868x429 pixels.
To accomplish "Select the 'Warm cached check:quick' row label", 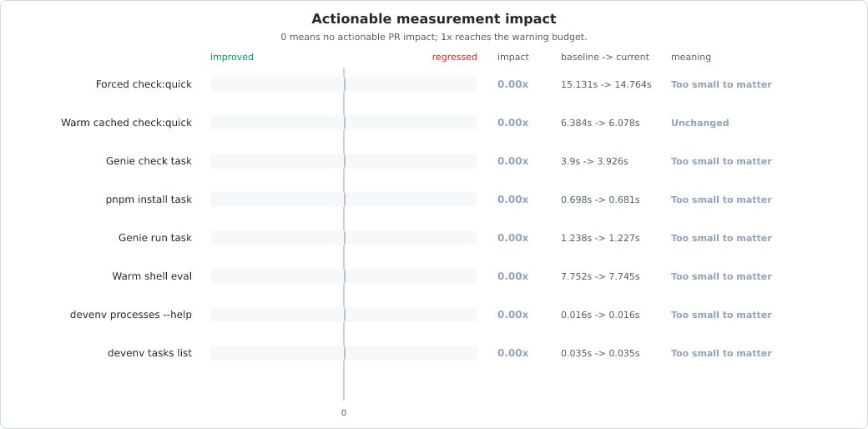I will click(127, 123).
